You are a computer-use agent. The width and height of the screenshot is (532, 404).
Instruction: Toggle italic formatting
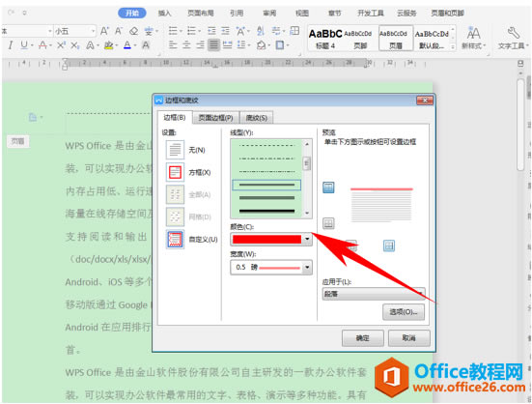11,45
